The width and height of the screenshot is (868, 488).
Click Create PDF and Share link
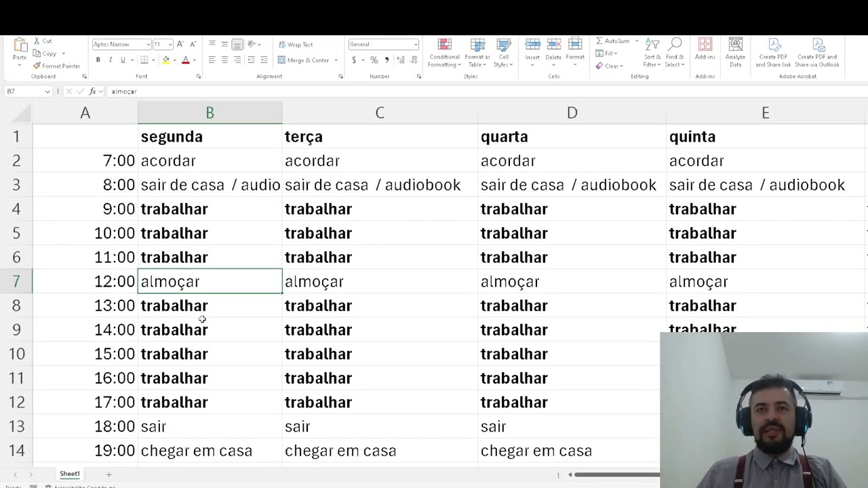[773, 52]
